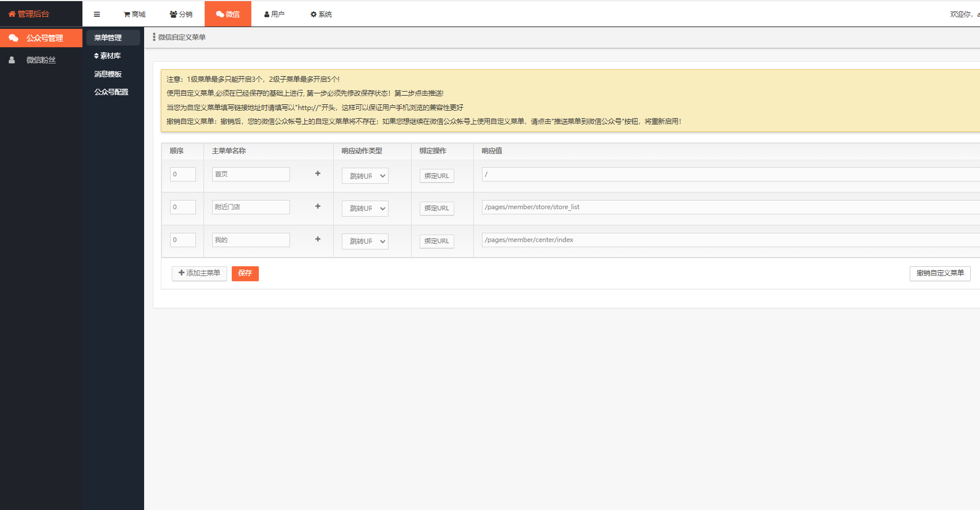The width and height of the screenshot is (980, 510).
Task: Open 微信粉丝 in the left sidebar
Action: (x=40, y=60)
